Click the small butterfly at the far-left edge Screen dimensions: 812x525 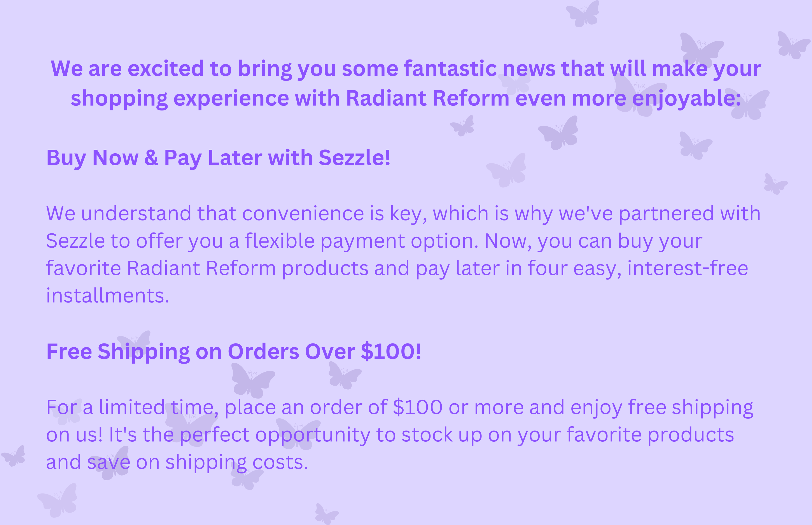pyautogui.click(x=13, y=456)
